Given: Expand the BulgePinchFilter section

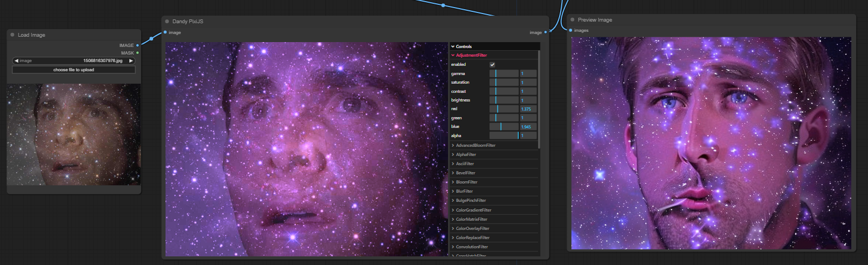Looking at the screenshot, I should (x=494, y=200).
